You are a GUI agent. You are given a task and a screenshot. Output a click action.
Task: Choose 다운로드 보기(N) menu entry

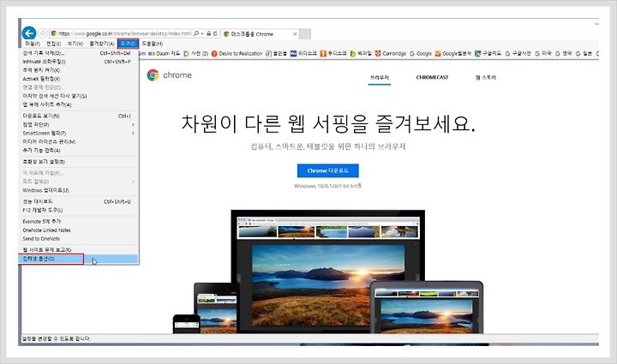pos(78,116)
